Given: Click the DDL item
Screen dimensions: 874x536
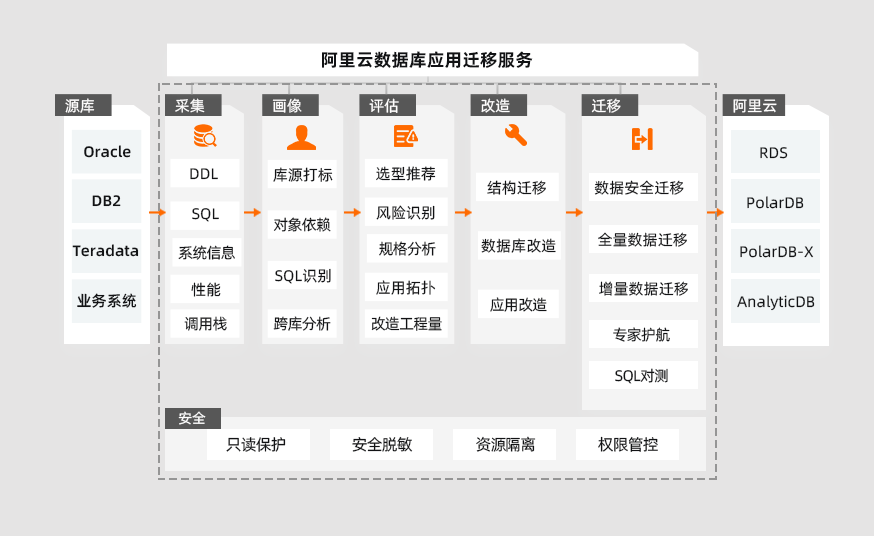Looking at the screenshot, I should pos(205,173).
